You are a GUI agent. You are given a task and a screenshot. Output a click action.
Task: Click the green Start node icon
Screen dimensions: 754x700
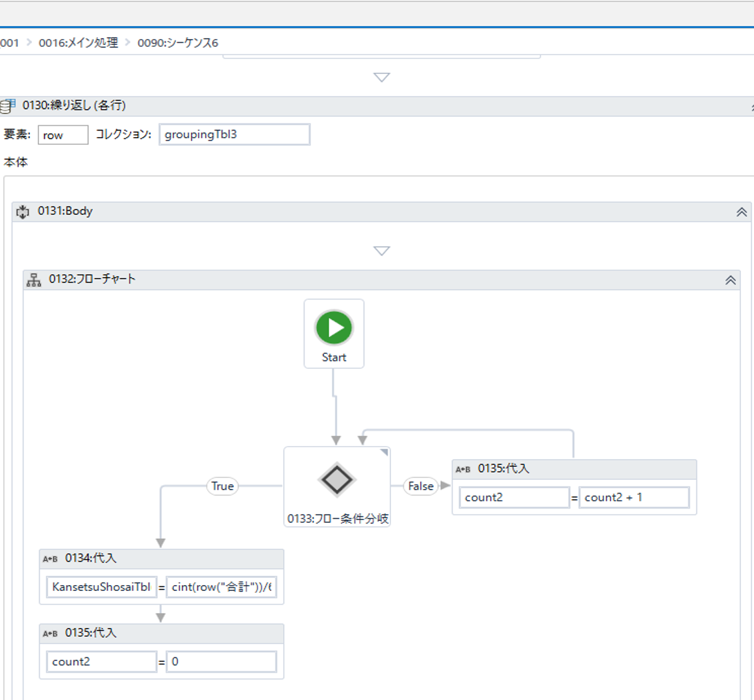[334, 327]
